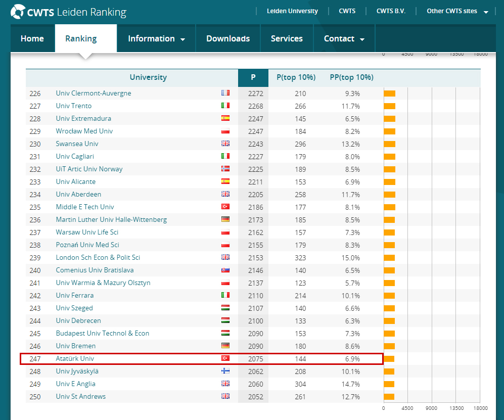Click the Hungarian flag beside Univ Szeged
The width and height of the screenshot is (504, 420).
tap(225, 308)
